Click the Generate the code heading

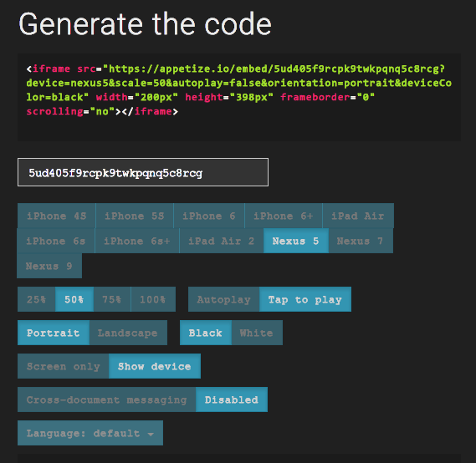click(145, 24)
